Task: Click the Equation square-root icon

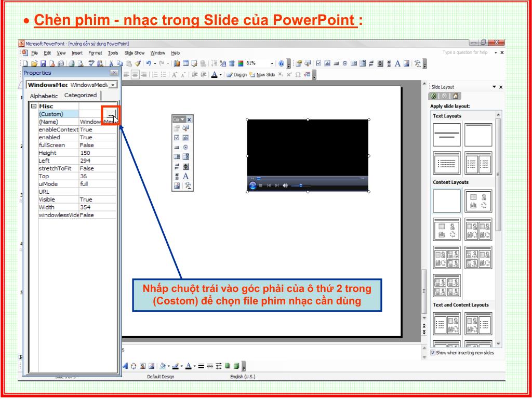Action: [307, 74]
